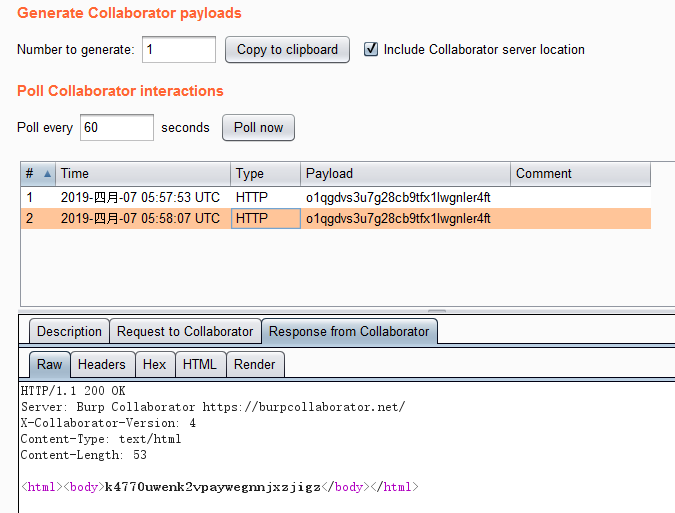This screenshot has width=675, height=513.
Task: Open the HTML view tab
Action: point(199,365)
